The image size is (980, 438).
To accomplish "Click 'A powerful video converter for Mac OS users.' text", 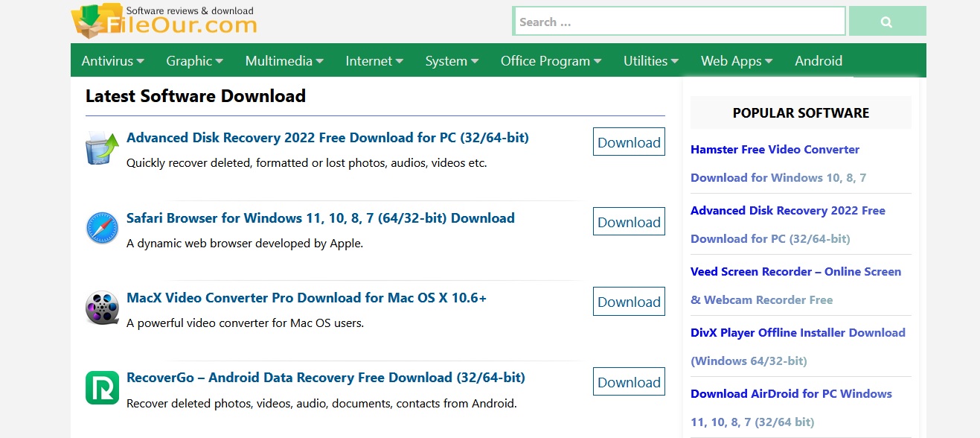I will [245, 323].
